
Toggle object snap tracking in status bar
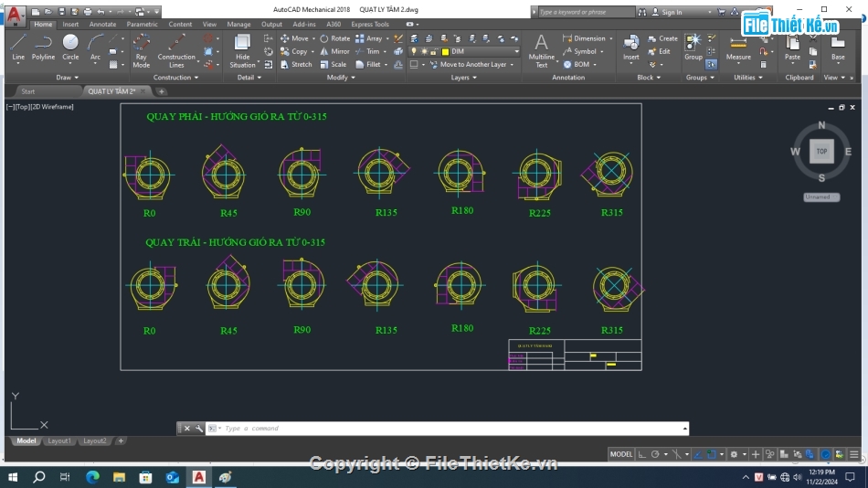698,454
